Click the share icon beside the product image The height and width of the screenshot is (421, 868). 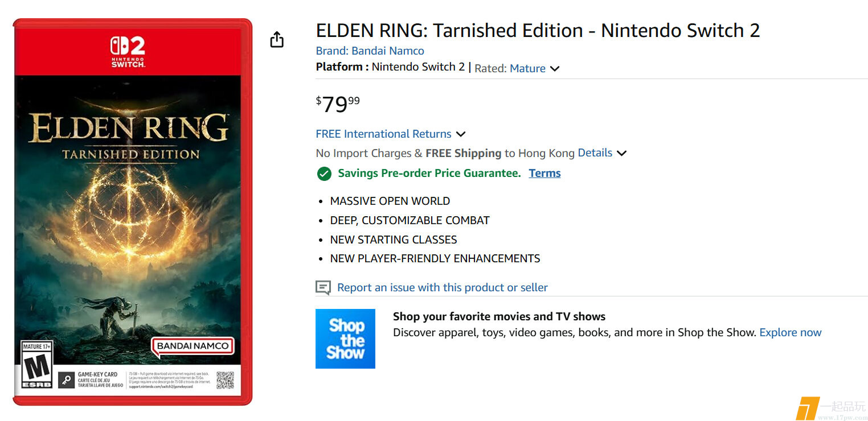click(x=277, y=40)
